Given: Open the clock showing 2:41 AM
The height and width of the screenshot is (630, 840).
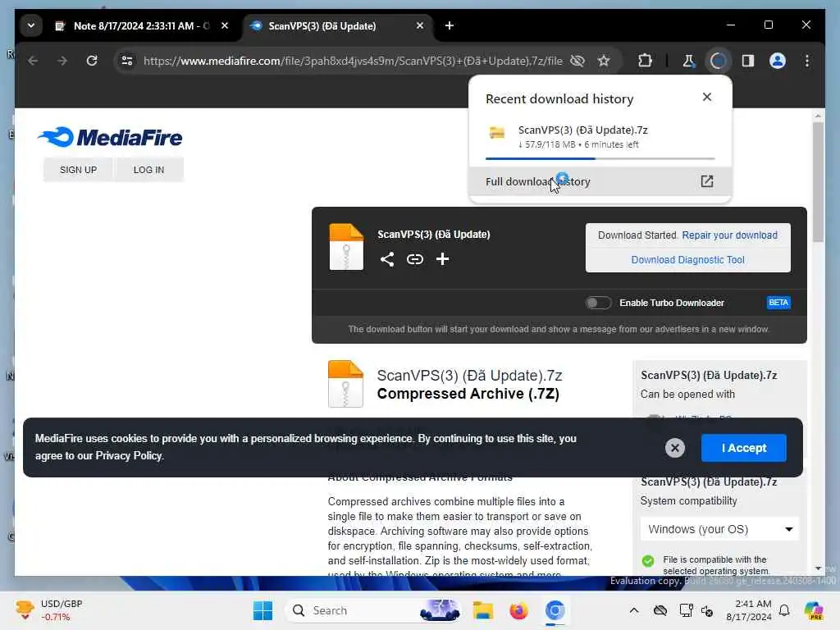Looking at the screenshot, I should (749, 610).
